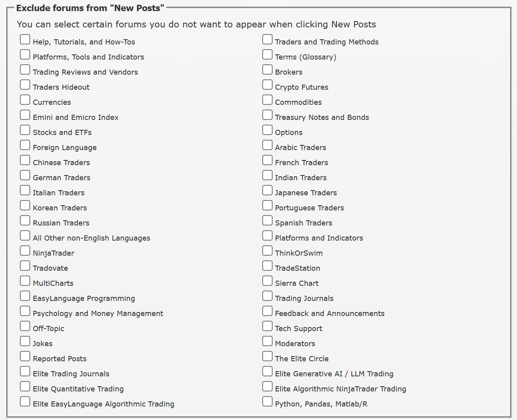This screenshot has width=517, height=420.
Task: Toggle the Tradovate checkbox
Action: pos(25,266)
